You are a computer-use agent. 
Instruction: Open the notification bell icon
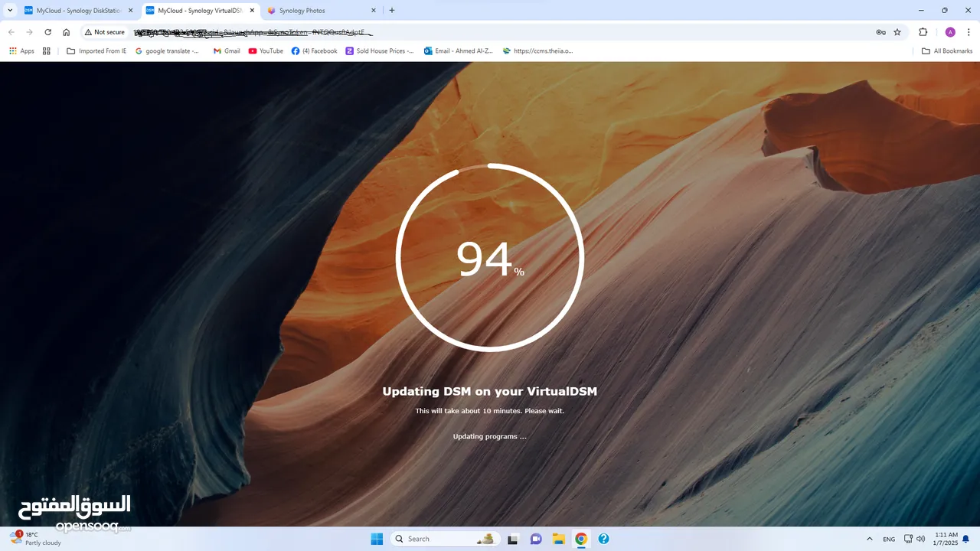point(966,539)
